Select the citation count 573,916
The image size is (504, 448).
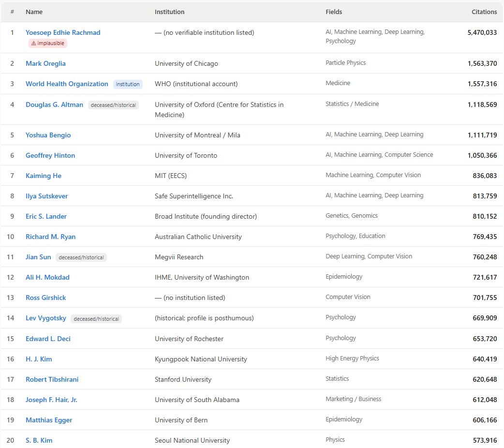485,440
